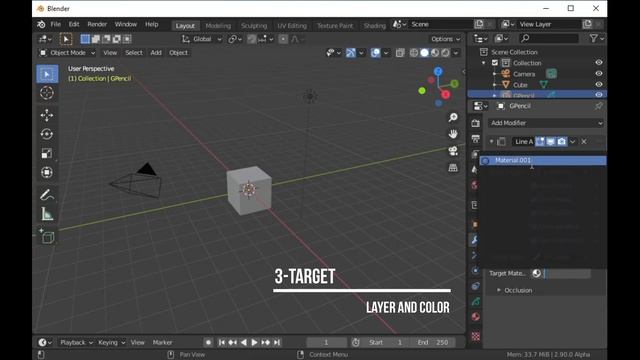
Task: Pick the Scale tool
Action: coord(47,153)
